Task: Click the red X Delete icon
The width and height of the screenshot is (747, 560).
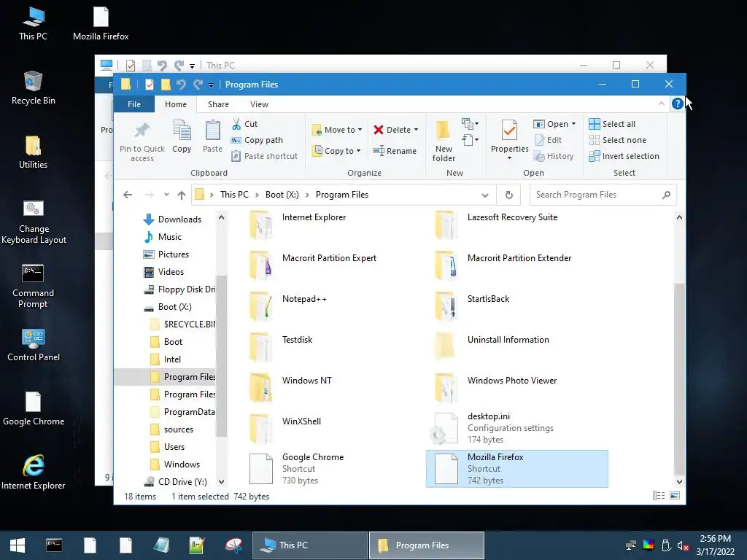Action: 379,130
